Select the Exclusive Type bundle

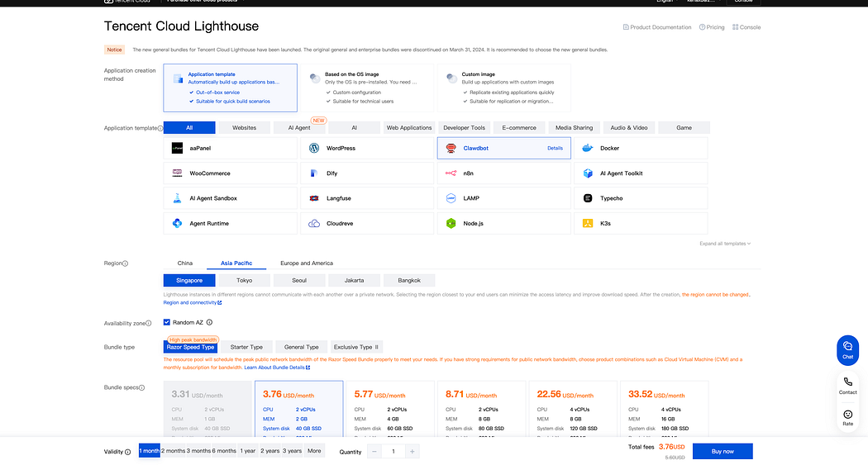[x=356, y=347]
